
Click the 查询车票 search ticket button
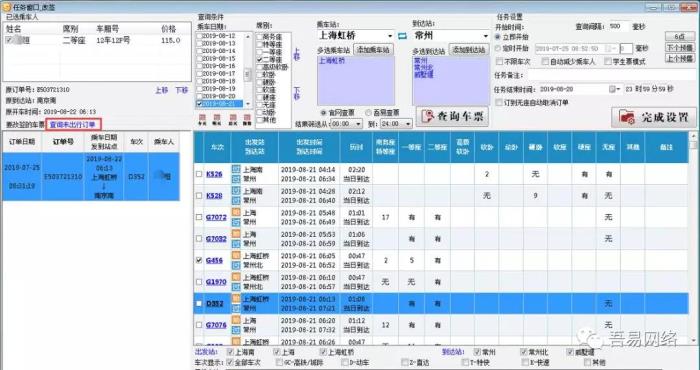click(x=452, y=116)
